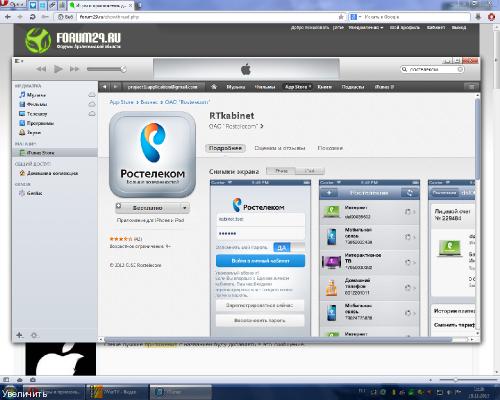Click the iTunes search field

coord(432,69)
